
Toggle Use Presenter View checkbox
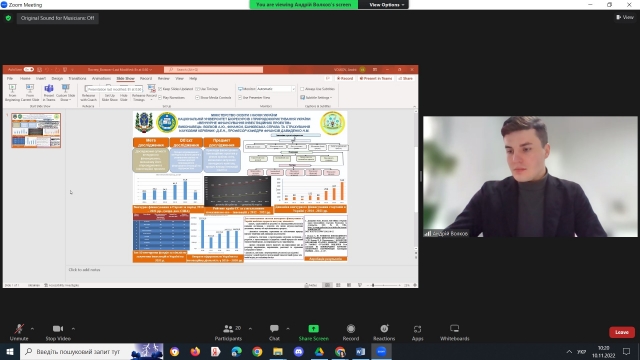[x=240, y=98]
